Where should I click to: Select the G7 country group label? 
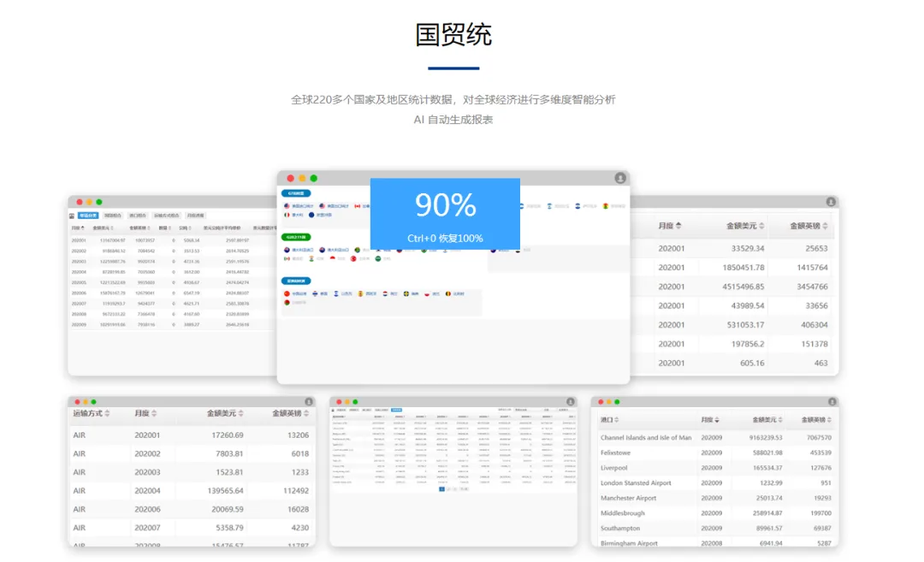point(294,194)
